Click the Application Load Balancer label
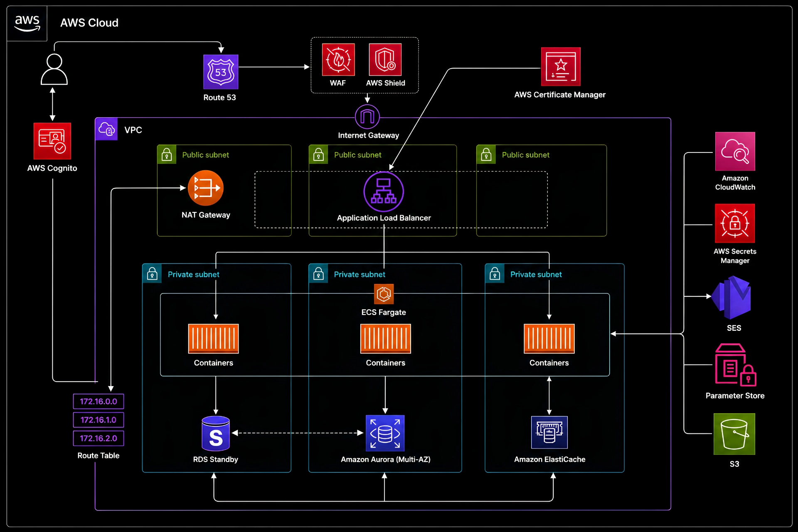Image resolution: width=798 pixels, height=532 pixels. point(384,218)
